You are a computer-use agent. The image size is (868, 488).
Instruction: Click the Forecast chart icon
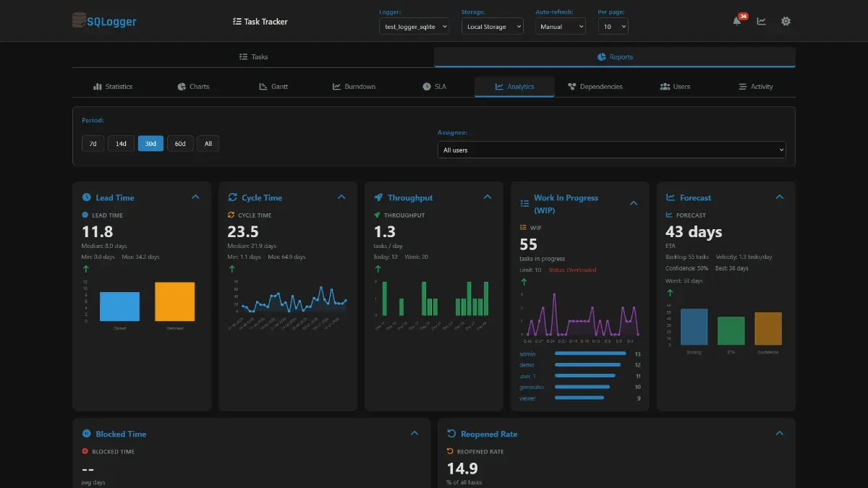point(671,197)
